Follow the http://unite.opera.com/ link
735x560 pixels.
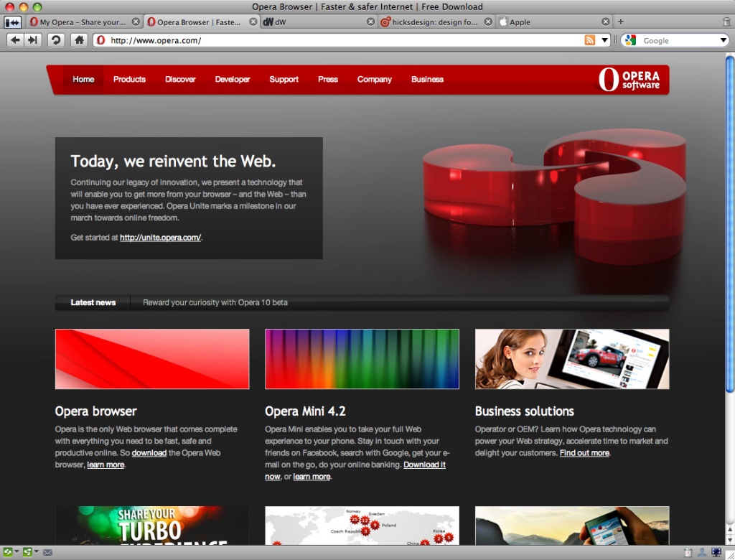[160, 238]
